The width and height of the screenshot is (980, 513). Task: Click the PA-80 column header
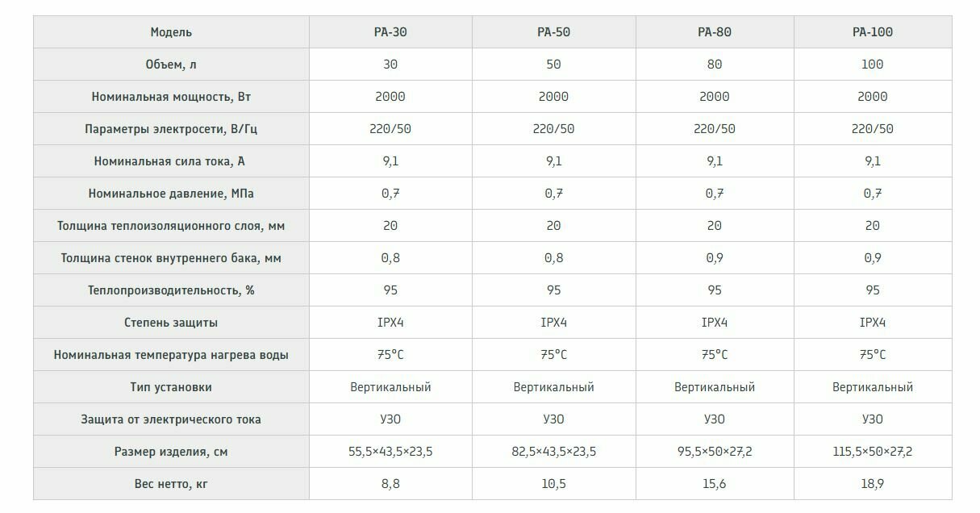tap(715, 32)
